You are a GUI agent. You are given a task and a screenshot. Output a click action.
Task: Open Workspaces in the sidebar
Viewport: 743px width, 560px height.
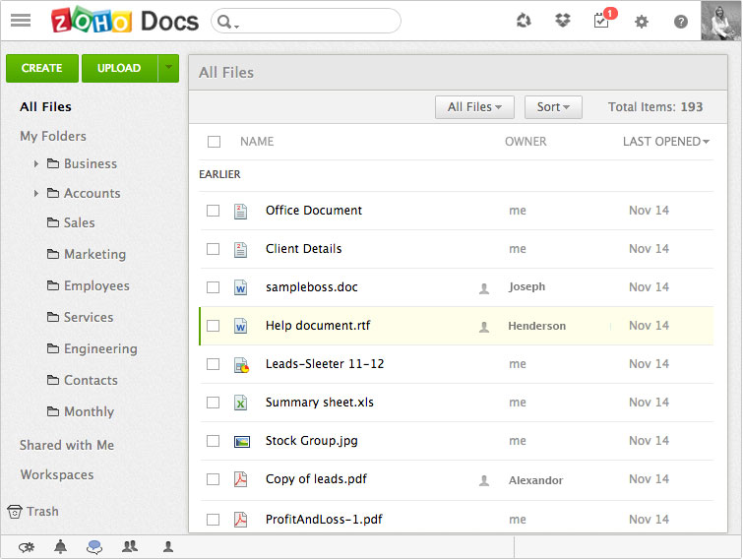pos(57,474)
